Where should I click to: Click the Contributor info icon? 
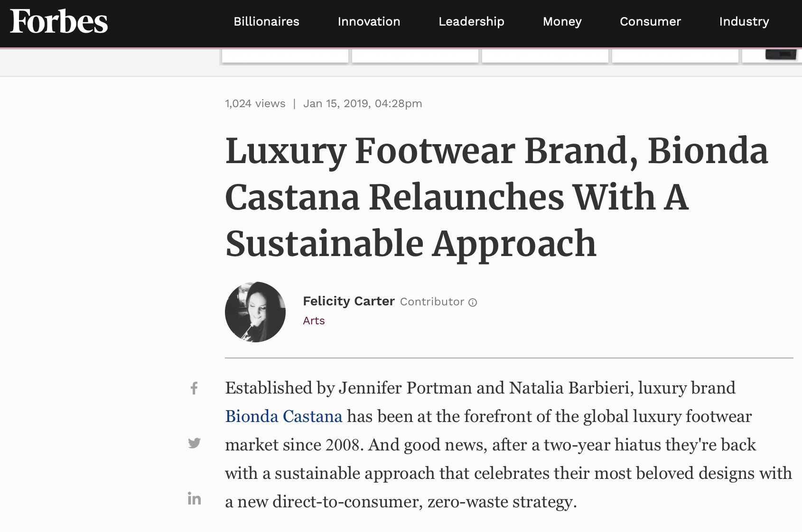(473, 303)
